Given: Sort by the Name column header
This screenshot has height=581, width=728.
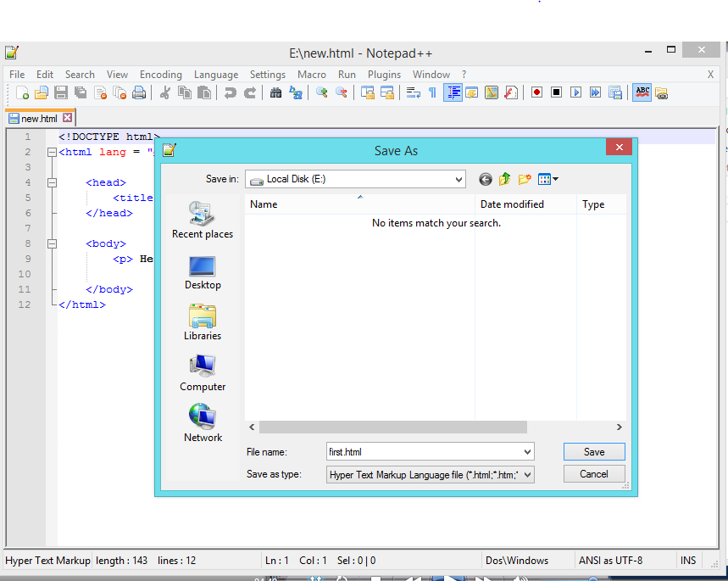Looking at the screenshot, I should coord(359,204).
